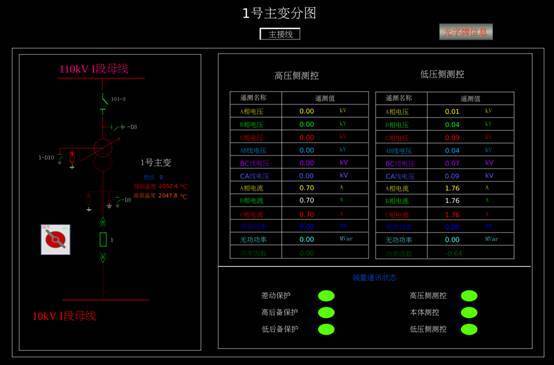The image size is (554, 365).
Task: Click the 高压侧测控 green communication lamp
Action: coord(469,296)
